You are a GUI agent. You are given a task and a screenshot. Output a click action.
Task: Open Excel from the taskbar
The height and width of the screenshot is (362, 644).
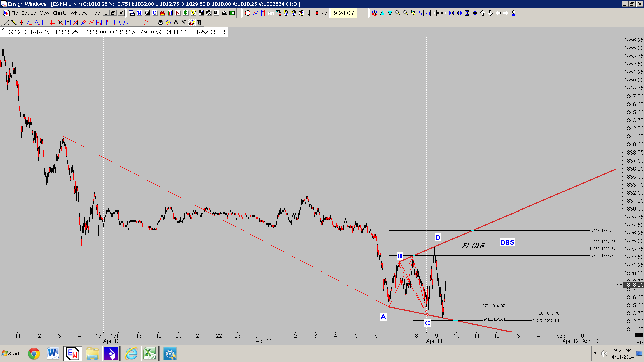click(150, 354)
